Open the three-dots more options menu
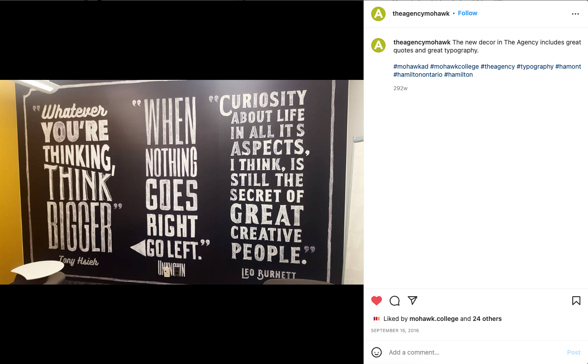588x364 pixels. [x=575, y=14]
